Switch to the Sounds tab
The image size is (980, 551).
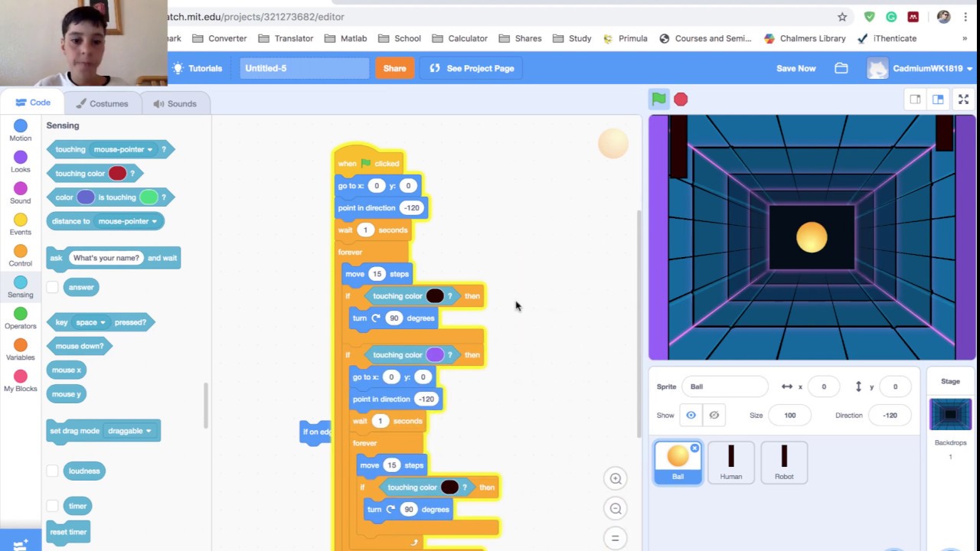click(x=175, y=103)
